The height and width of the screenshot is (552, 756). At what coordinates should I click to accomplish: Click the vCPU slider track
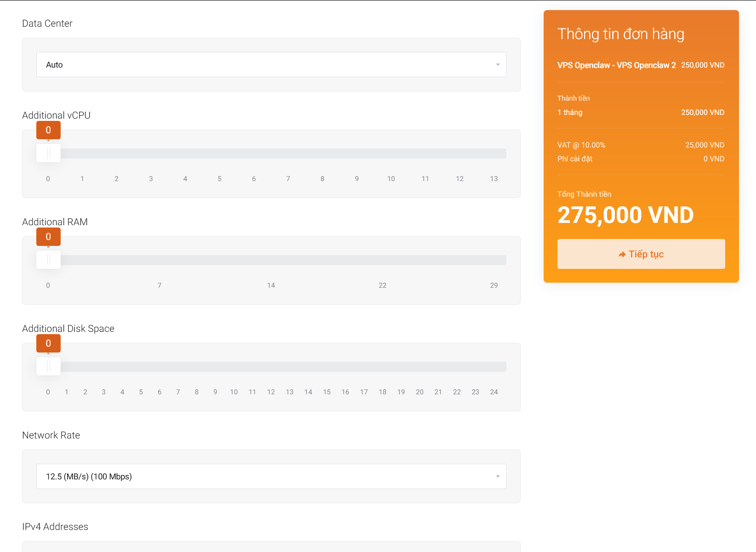271,154
